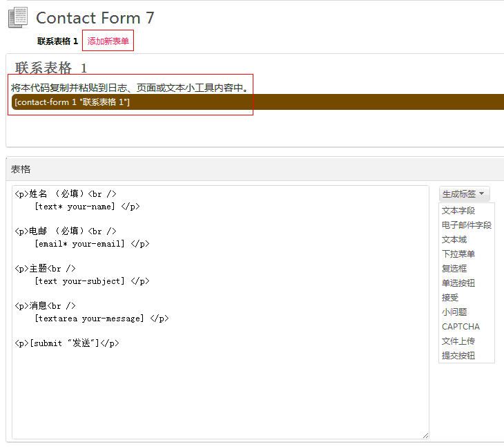Choose 电子邮件字段 tag generator

[467, 225]
